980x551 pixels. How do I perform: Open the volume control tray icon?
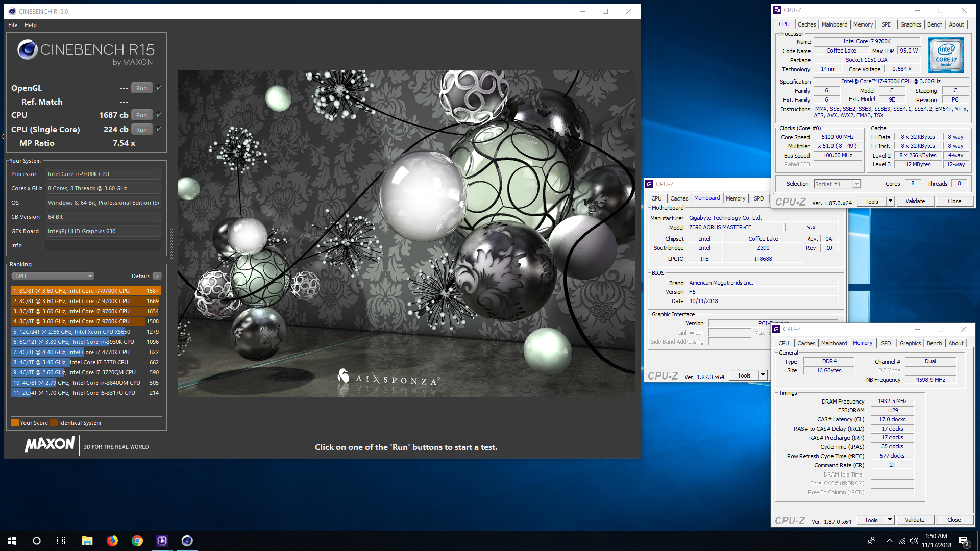[x=914, y=541]
